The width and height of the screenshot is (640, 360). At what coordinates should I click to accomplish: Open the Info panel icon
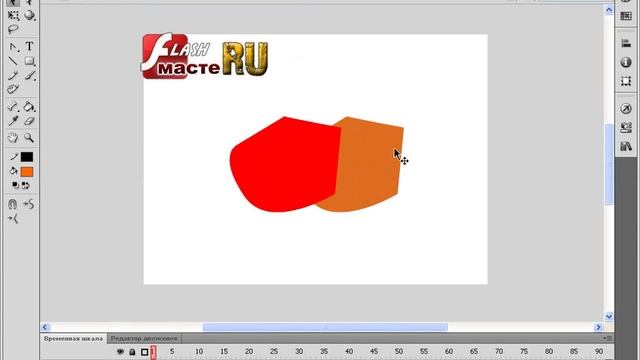point(626,62)
